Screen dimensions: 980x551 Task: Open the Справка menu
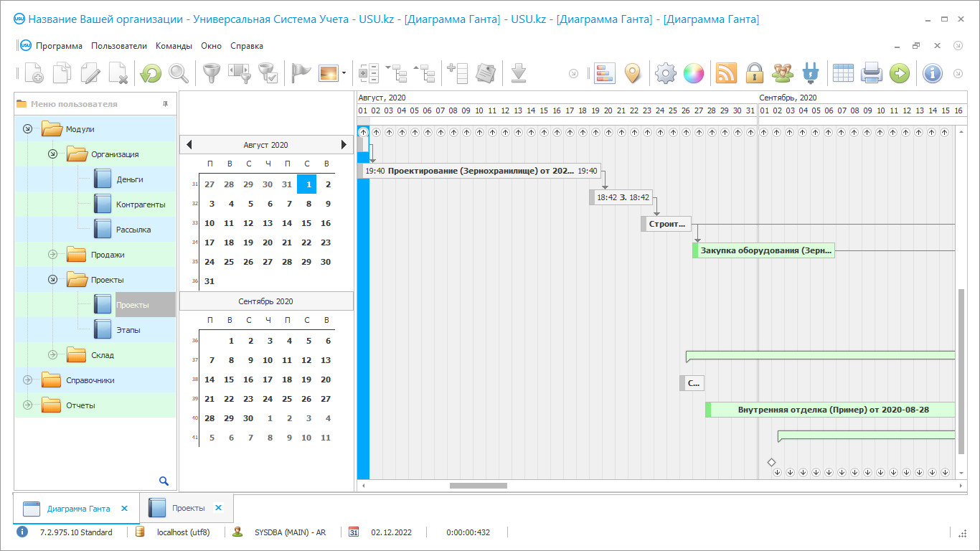click(x=247, y=46)
